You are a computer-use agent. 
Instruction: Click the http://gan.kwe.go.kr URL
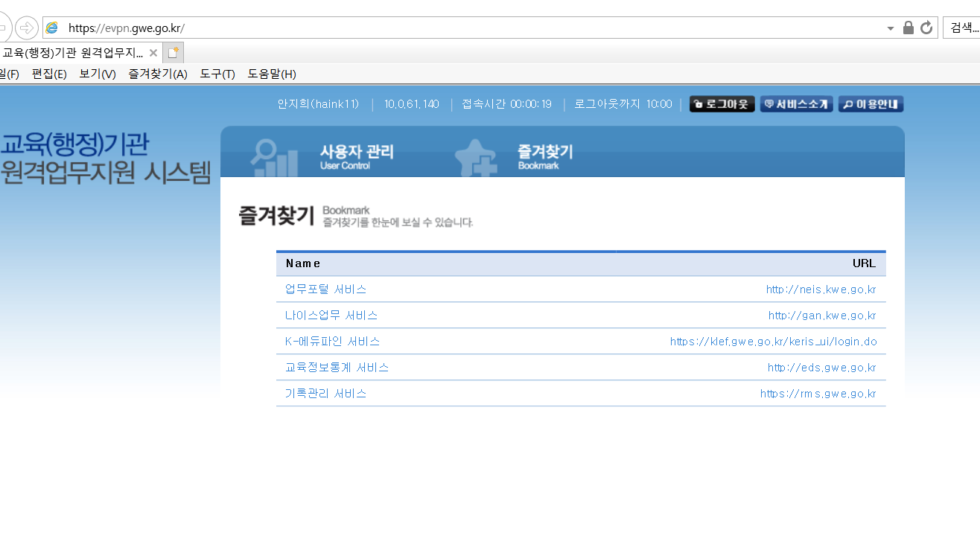pos(822,316)
